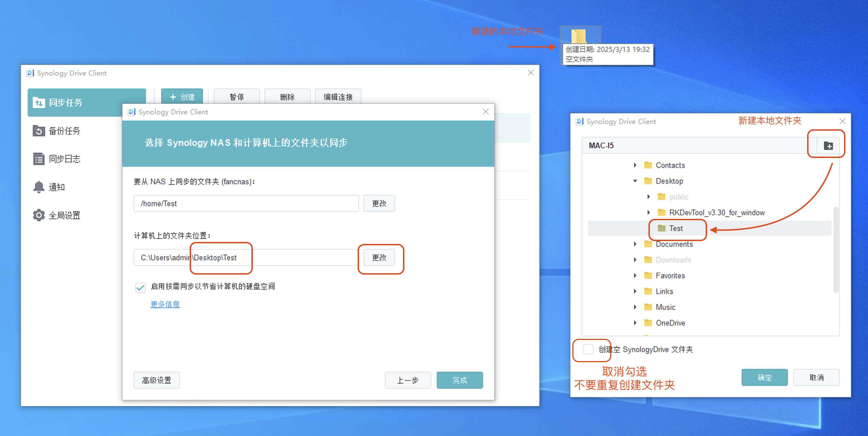The image size is (868, 436).
Task: Close the main Synology Drive Client window
Action: click(531, 73)
